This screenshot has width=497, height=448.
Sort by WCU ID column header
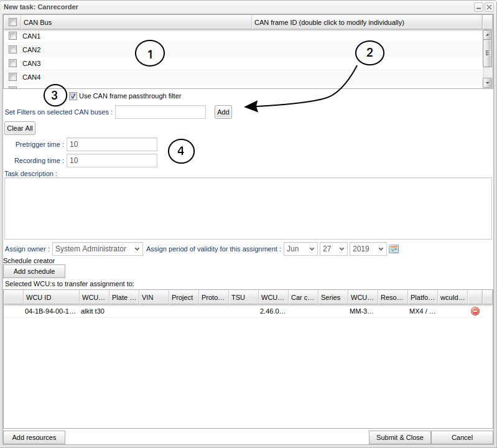tap(50, 297)
